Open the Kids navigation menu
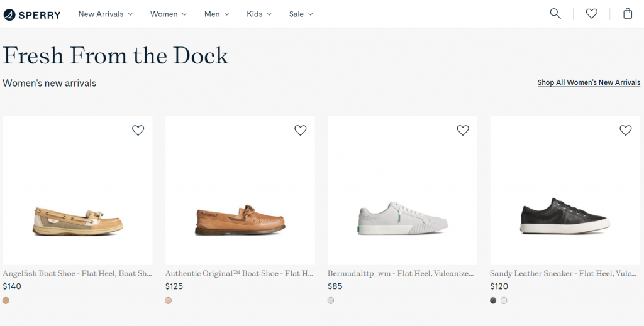This screenshot has width=644, height=326. pyautogui.click(x=259, y=14)
